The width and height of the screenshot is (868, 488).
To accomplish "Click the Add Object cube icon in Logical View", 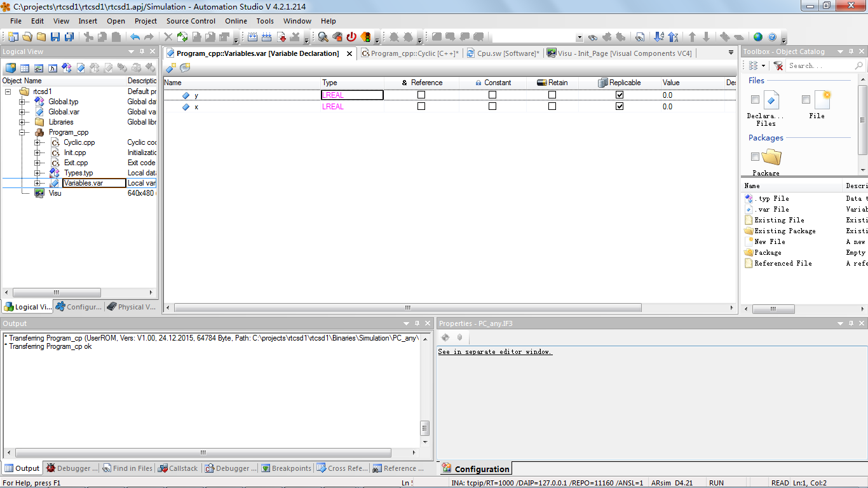I will (11, 67).
